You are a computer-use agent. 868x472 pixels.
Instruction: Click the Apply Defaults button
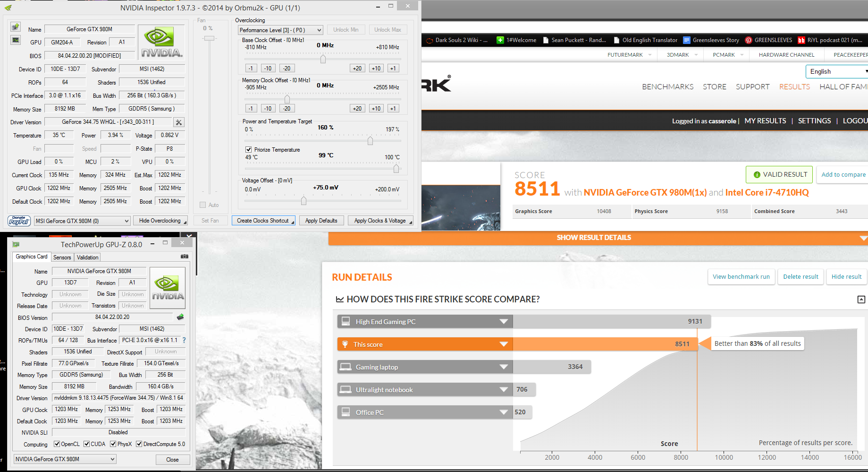(x=321, y=221)
